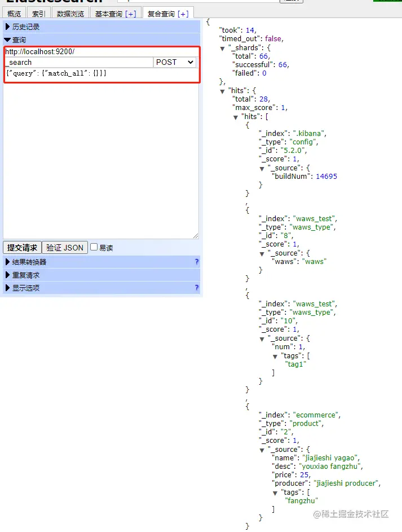
Task: Click the "jiajieshi yagao" name value
Action: pyautogui.click(x=329, y=458)
